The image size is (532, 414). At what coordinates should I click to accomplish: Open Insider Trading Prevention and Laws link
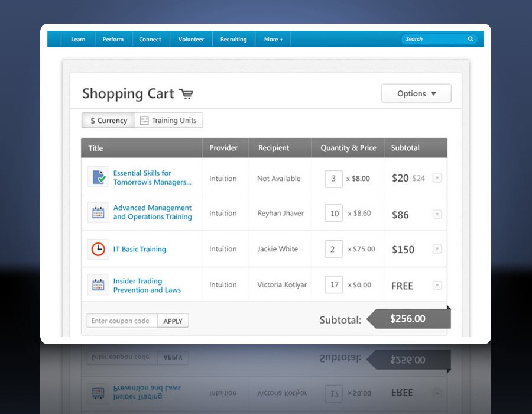point(147,286)
